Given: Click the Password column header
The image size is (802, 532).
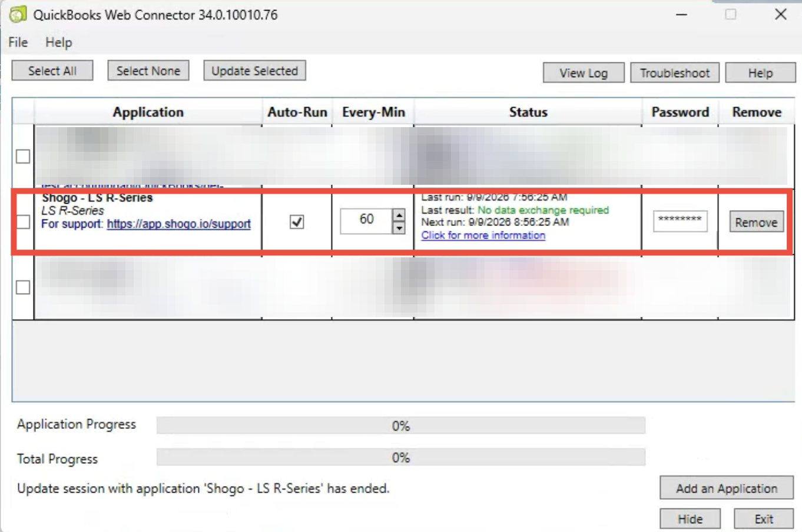Looking at the screenshot, I should click(x=680, y=112).
